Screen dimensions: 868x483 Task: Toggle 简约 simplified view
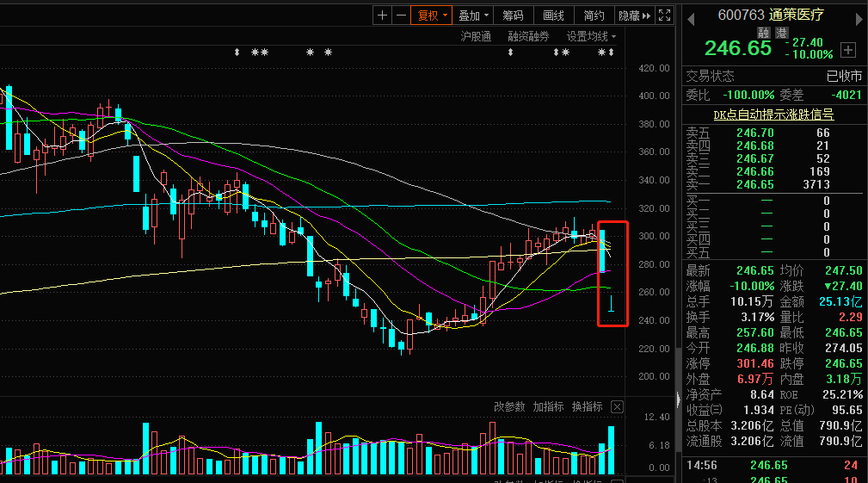click(594, 15)
